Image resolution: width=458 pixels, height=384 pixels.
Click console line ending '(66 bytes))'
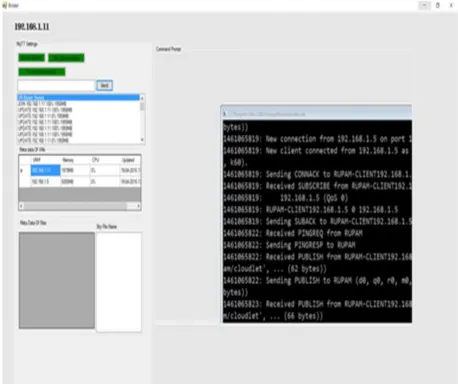tap(273, 316)
